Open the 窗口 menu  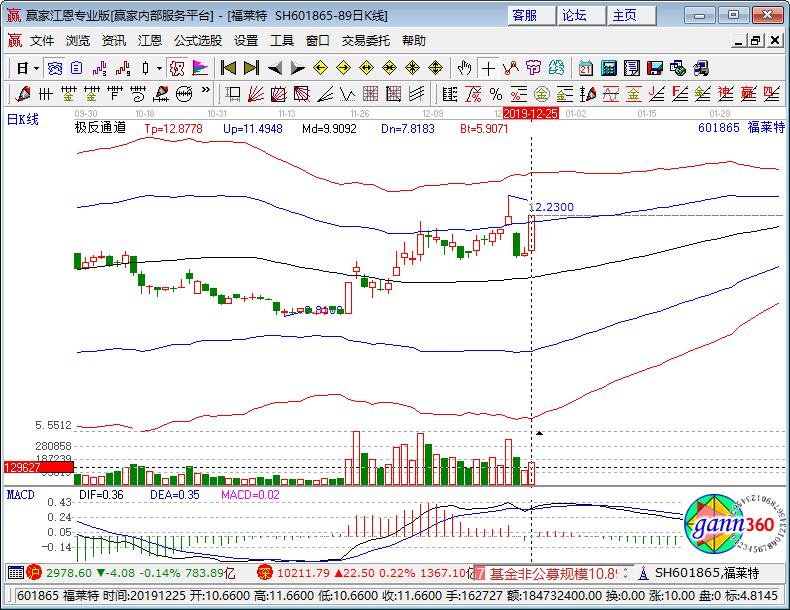point(317,40)
